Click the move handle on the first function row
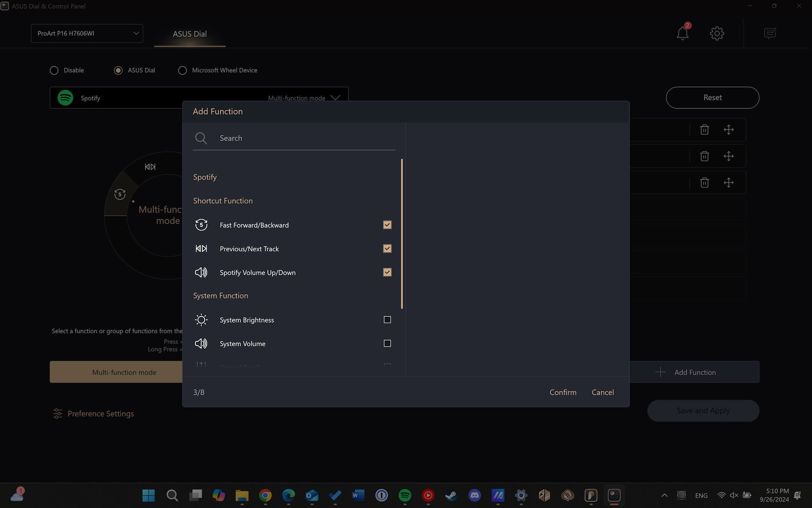The width and height of the screenshot is (812, 508). [729, 130]
